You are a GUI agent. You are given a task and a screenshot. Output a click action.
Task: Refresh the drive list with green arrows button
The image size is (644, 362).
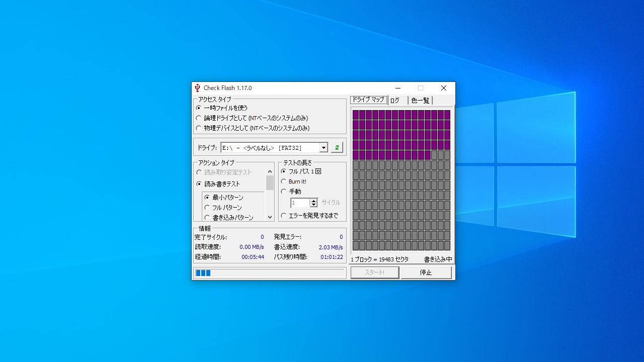click(337, 147)
